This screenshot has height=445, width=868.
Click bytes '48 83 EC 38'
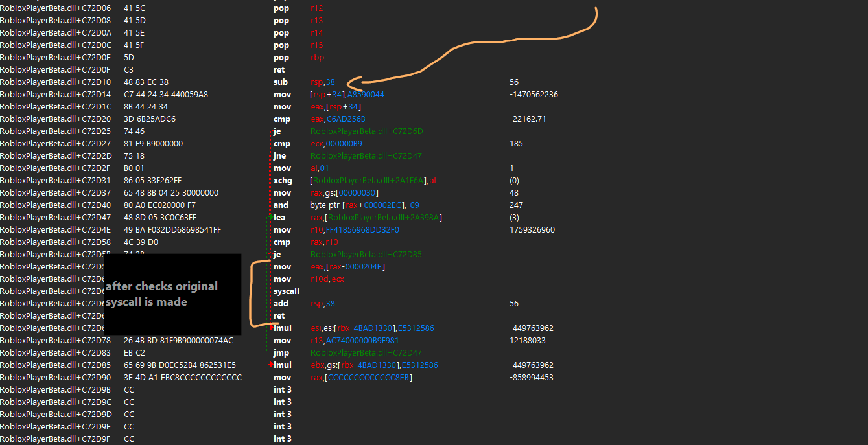coord(146,82)
